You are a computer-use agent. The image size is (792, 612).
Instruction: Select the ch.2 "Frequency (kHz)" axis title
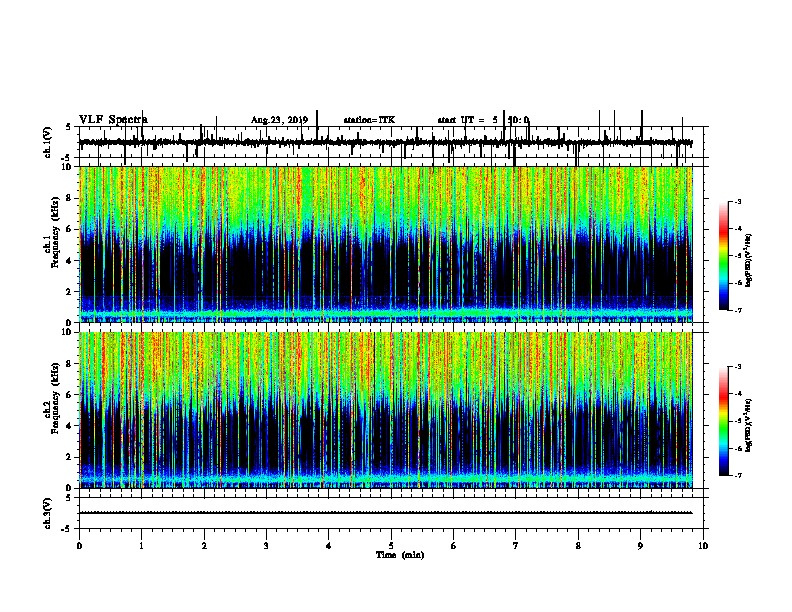55,398
